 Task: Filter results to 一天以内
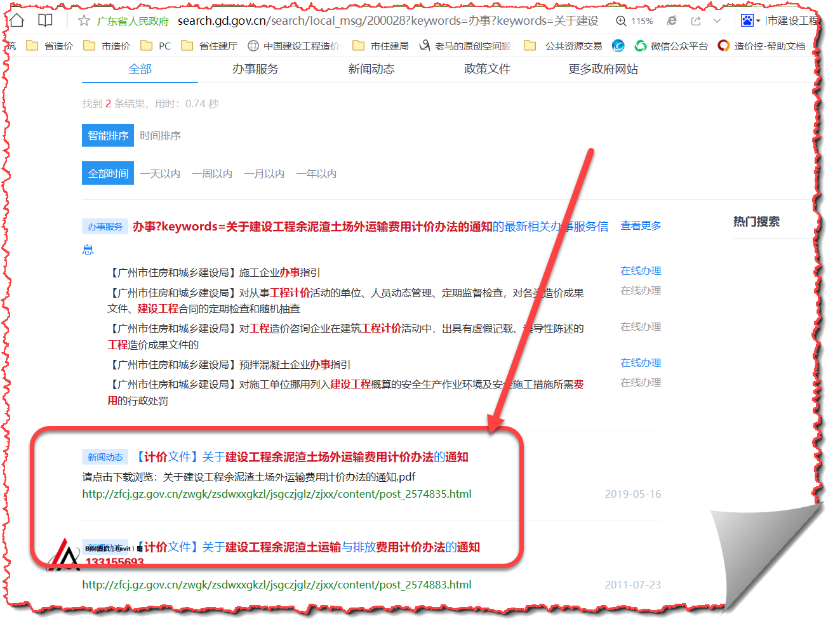coord(160,174)
